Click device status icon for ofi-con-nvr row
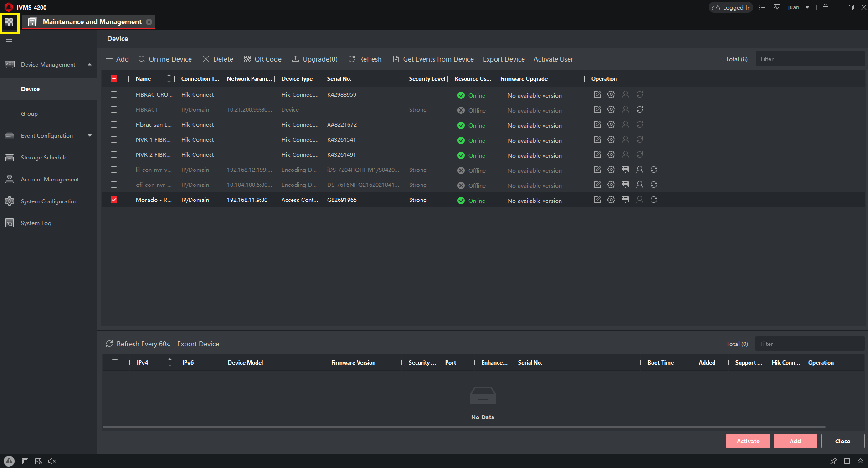 click(626, 185)
